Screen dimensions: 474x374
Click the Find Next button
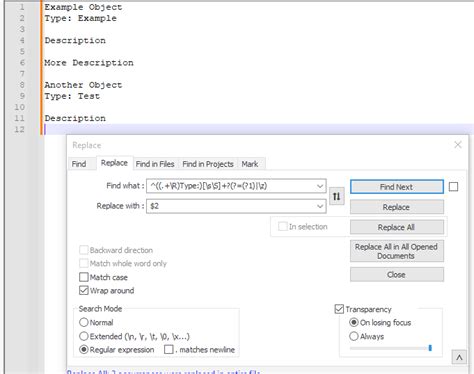[x=397, y=187]
